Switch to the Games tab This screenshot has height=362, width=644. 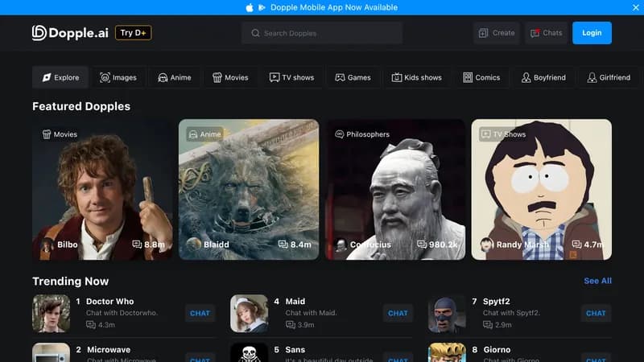point(353,77)
